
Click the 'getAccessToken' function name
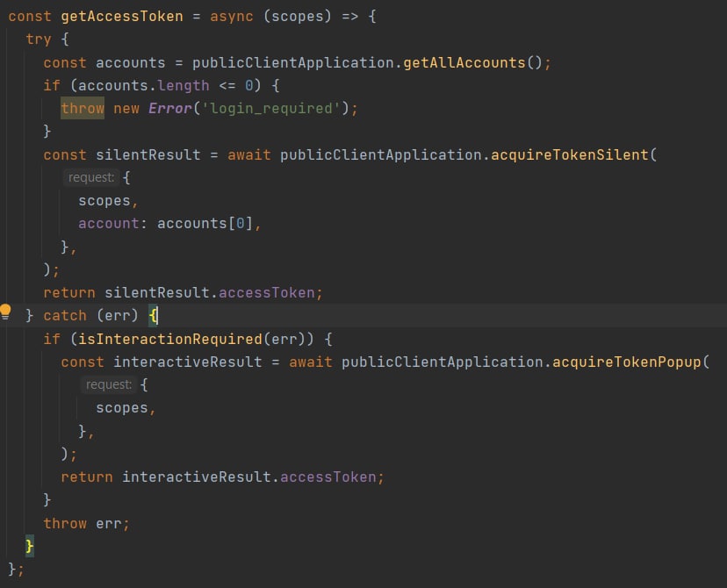point(122,16)
